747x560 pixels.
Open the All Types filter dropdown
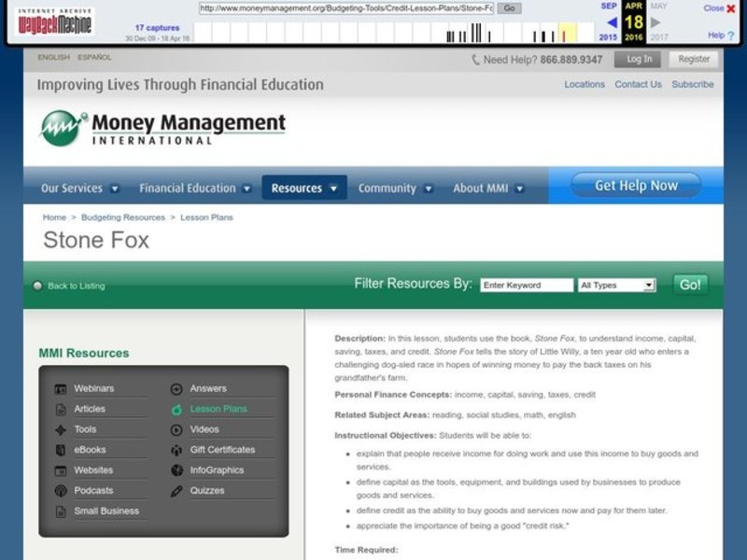(616, 286)
